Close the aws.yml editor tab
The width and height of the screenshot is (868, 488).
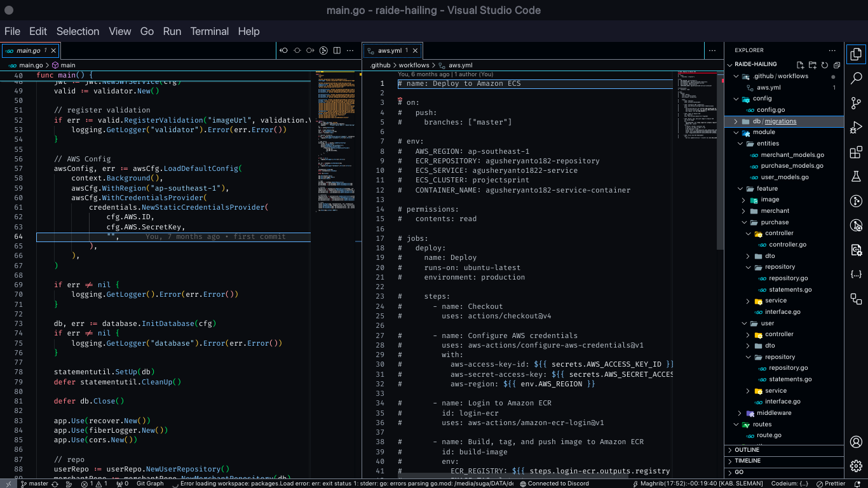pos(416,50)
